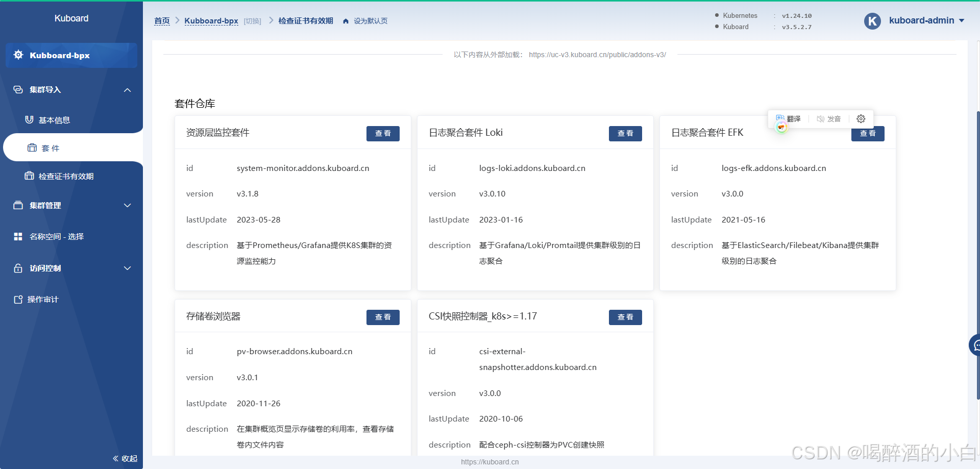Expand the 访问控制 sidebar section
This screenshot has height=469, width=980.
click(128, 268)
